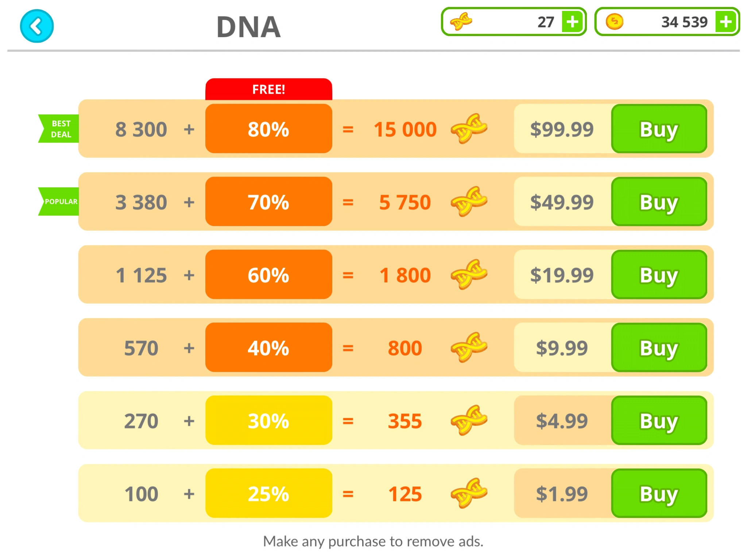Tap the red FREE! banner
The width and height of the screenshot is (747, 560).
coord(269,89)
